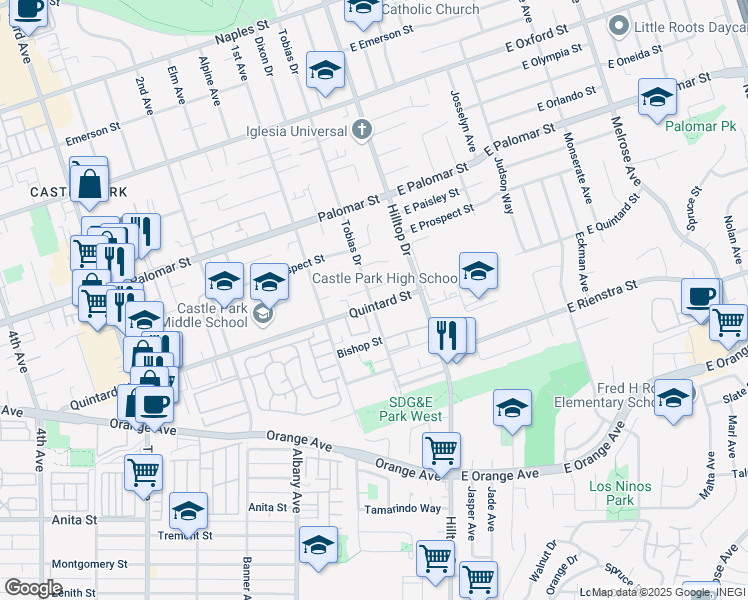
Task: Click the Emerson St street label on the left
Action: pyautogui.click(x=93, y=134)
